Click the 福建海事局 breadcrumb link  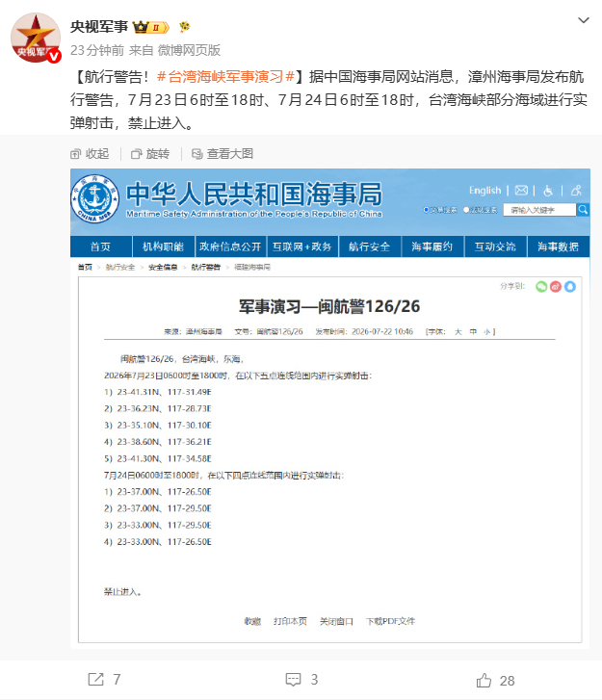[x=252, y=267]
